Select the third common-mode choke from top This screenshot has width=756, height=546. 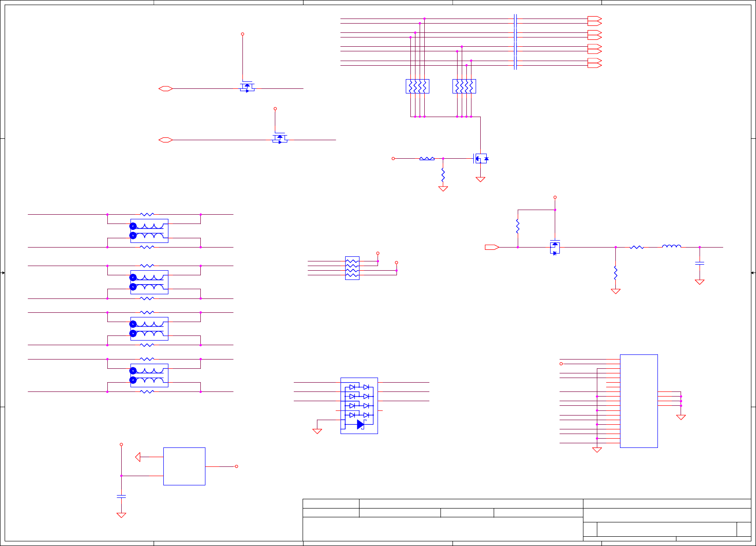(x=149, y=329)
